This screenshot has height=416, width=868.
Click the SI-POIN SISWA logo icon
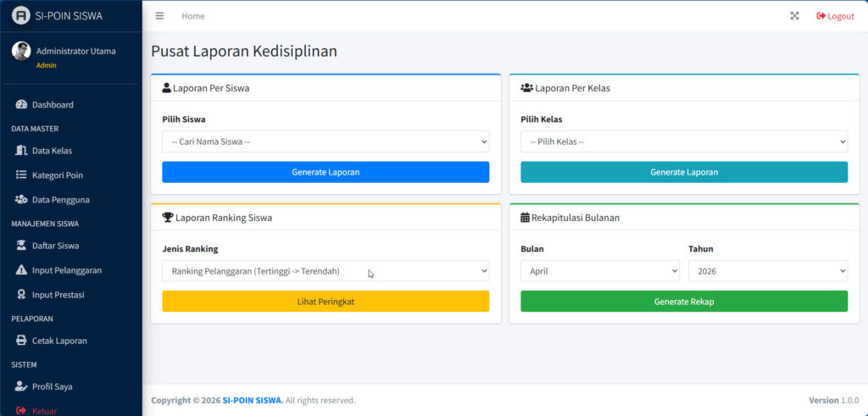[21, 15]
